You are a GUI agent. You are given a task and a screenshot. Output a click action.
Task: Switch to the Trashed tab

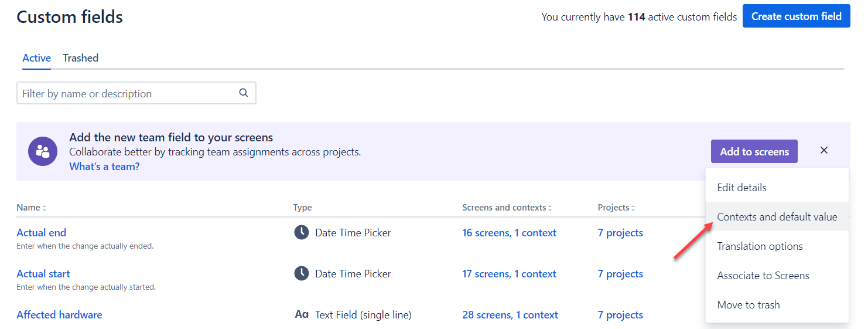tap(80, 58)
